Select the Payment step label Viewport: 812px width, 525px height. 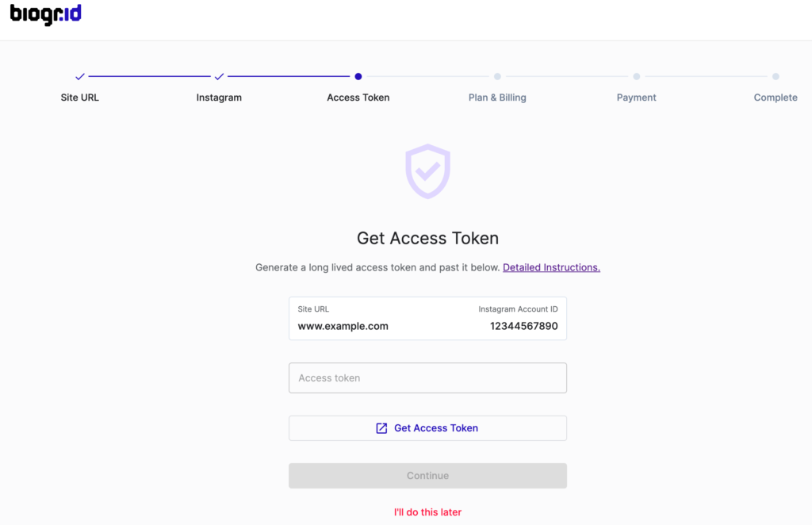tap(637, 98)
